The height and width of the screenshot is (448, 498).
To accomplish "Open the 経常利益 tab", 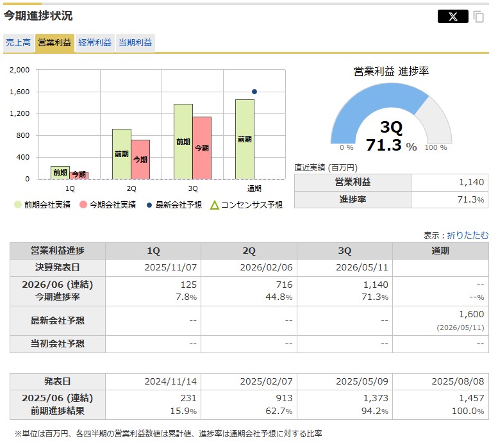I will pyautogui.click(x=95, y=42).
